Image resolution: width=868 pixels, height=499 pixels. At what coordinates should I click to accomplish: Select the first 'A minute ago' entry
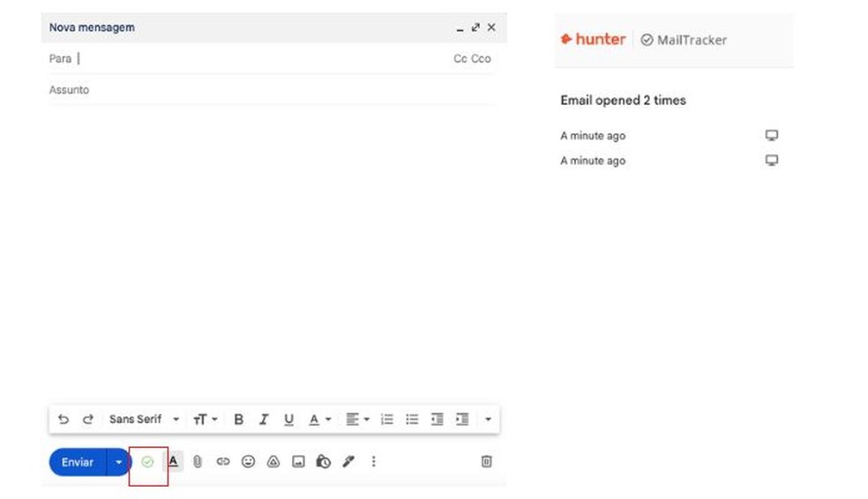click(593, 136)
